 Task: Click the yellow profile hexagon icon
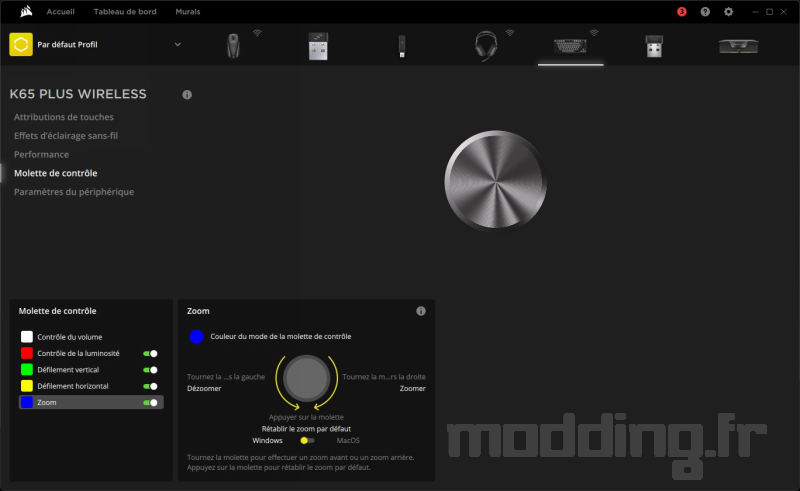(21, 44)
